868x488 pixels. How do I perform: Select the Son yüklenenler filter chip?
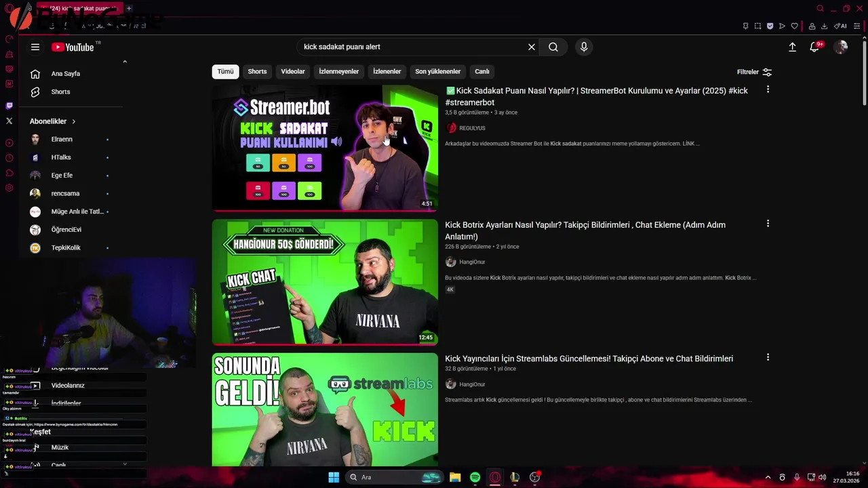pos(438,71)
